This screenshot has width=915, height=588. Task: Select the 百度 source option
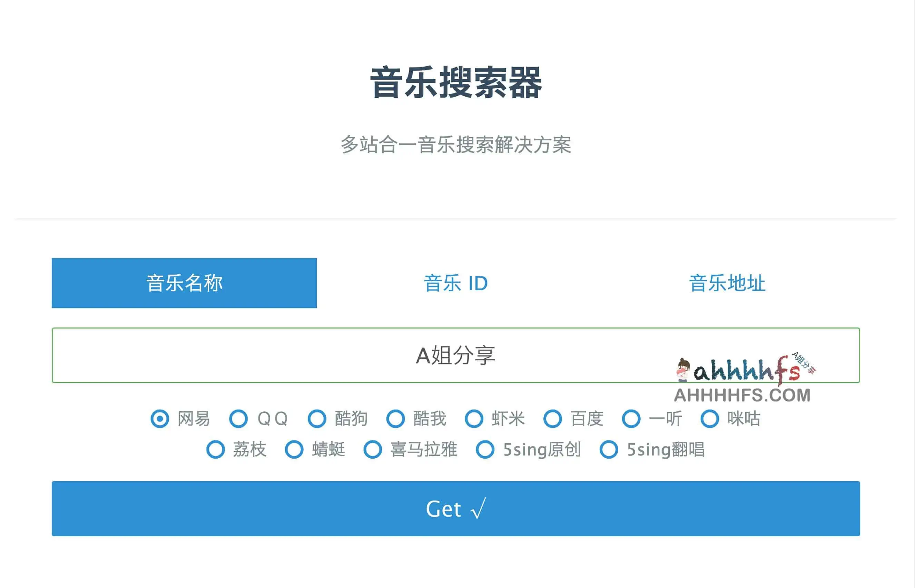pos(554,419)
